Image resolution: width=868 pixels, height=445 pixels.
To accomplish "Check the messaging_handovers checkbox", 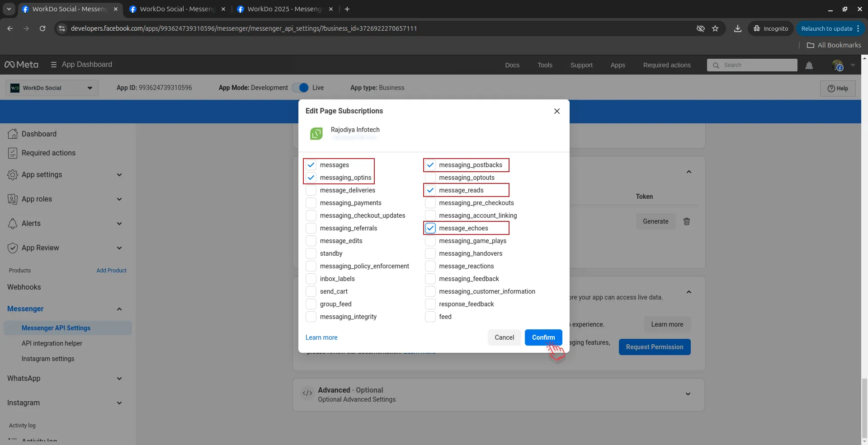I will [x=430, y=253].
